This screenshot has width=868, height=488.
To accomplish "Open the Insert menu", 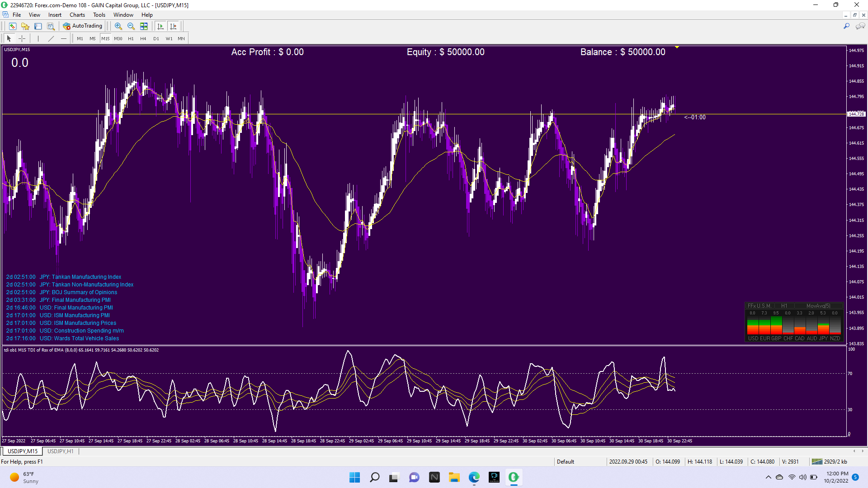I will click(x=55, y=15).
